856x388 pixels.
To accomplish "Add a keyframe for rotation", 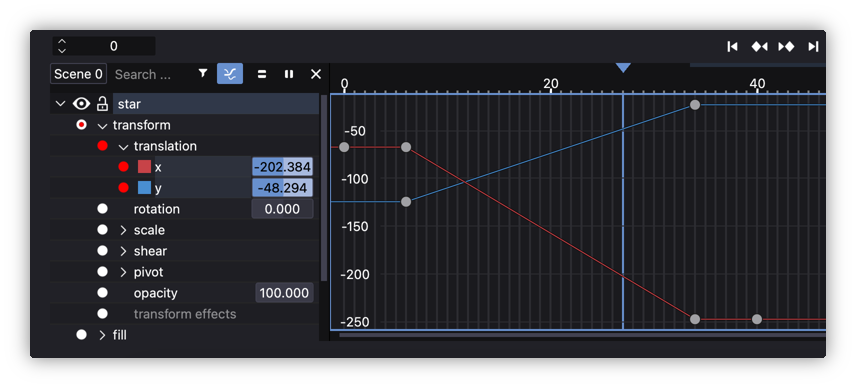I will [x=102, y=208].
